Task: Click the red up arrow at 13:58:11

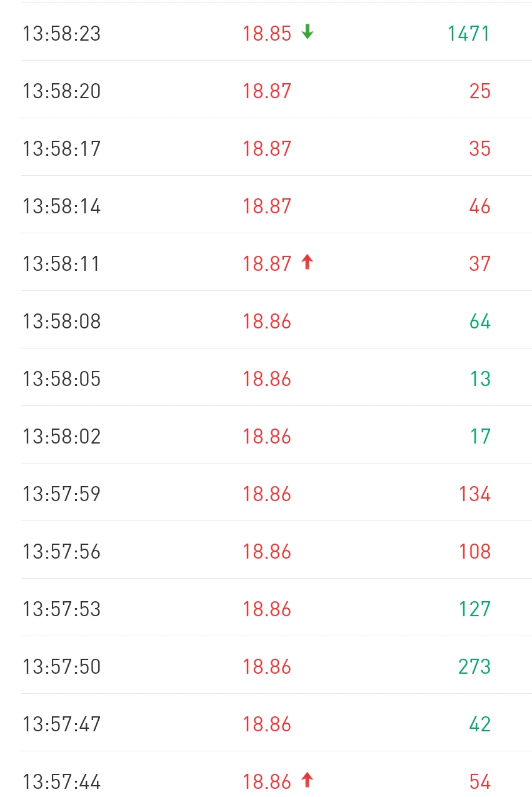Action: click(x=307, y=262)
